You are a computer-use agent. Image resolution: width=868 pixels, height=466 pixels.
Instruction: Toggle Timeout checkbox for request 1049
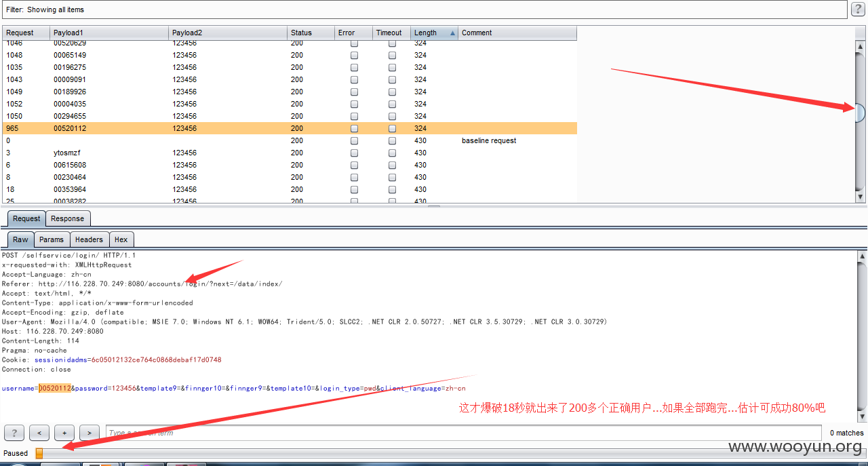coord(392,92)
